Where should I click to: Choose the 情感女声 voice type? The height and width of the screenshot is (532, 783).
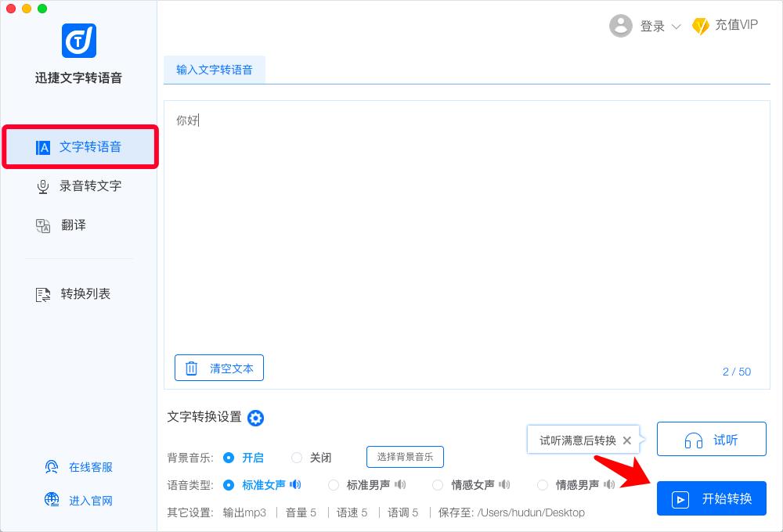tap(438, 484)
